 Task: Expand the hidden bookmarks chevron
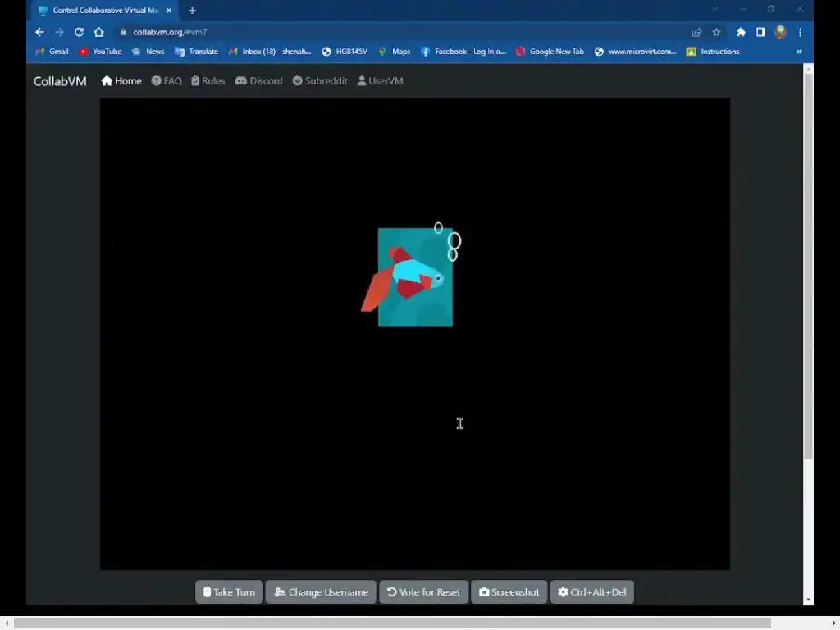click(x=799, y=52)
